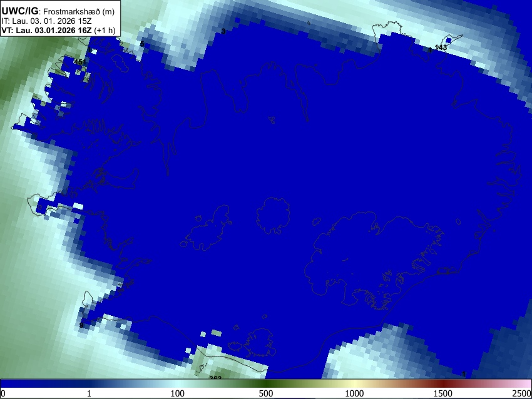Image resolution: width=532 pixels, height=399 pixels.
Task: Click the legend tick label '1500'
Action: pos(443,393)
